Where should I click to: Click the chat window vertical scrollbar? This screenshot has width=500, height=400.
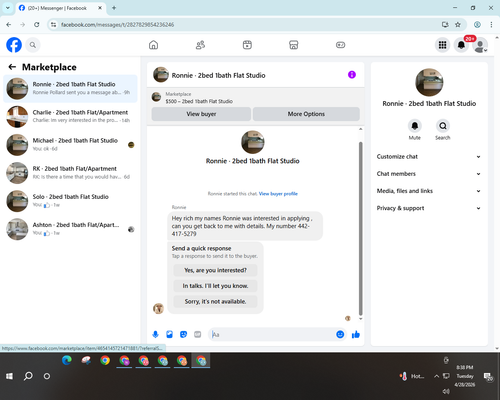[360, 228]
